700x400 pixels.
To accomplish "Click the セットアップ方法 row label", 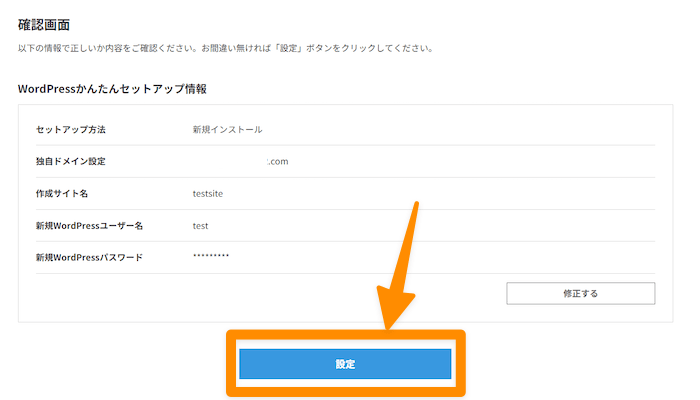I will [x=70, y=130].
